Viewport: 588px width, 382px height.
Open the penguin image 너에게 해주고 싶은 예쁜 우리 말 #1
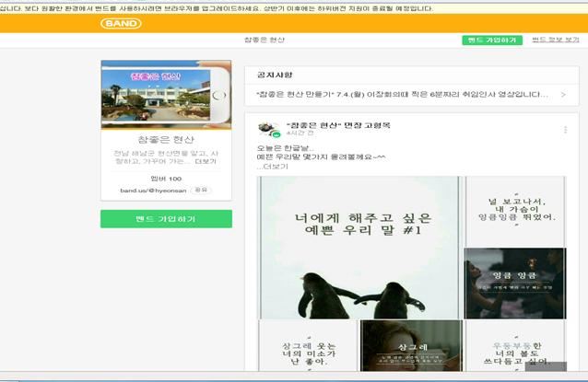(x=359, y=248)
